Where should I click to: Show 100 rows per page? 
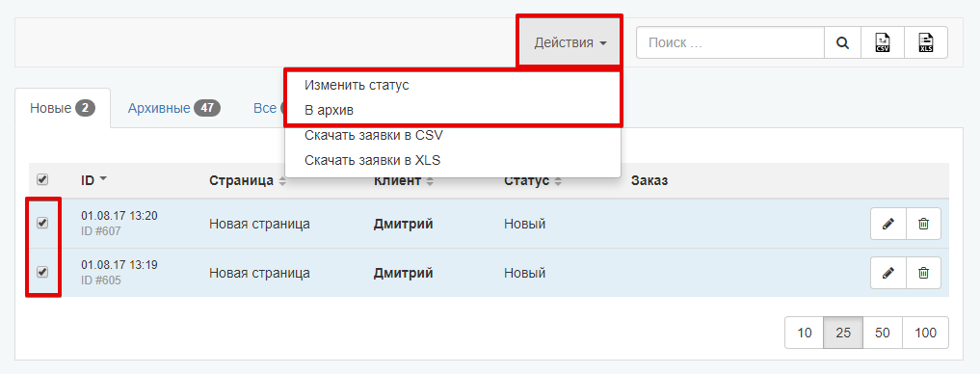[x=926, y=333]
